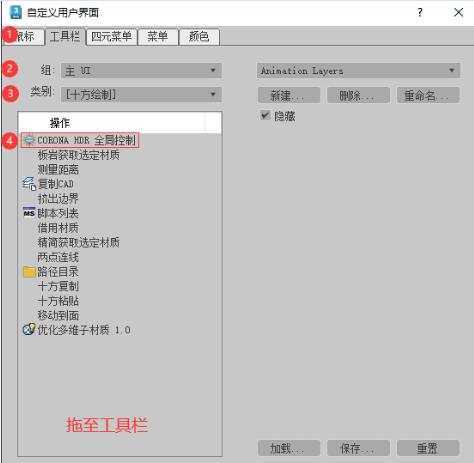Switch to the 四元菜单 tab
Image resolution: width=474 pixels, height=463 pixels.
pyautogui.click(x=112, y=36)
